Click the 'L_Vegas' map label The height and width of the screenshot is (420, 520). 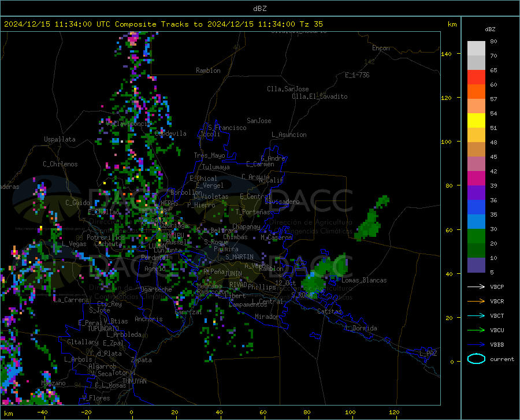[x=74, y=244]
